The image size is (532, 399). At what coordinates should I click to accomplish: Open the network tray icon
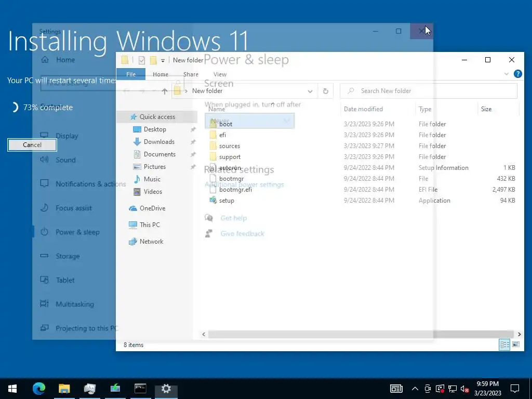click(453, 389)
